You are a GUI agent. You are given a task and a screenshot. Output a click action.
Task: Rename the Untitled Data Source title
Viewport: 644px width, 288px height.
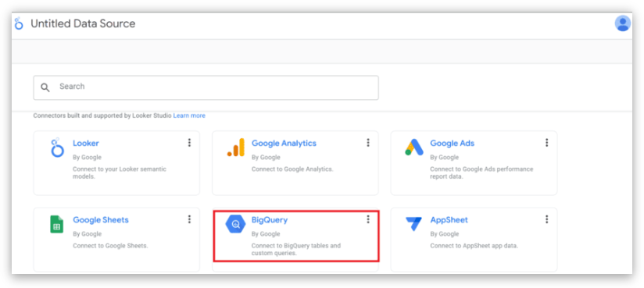[83, 23]
